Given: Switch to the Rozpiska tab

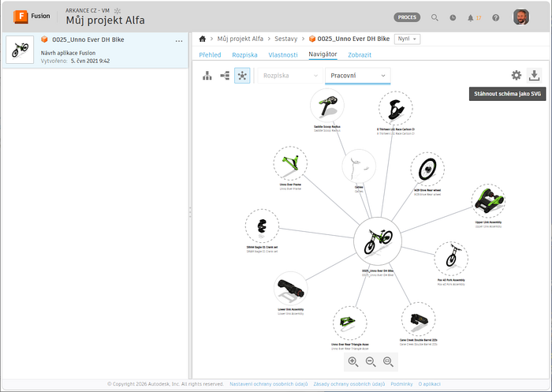Looking at the screenshot, I should point(244,55).
